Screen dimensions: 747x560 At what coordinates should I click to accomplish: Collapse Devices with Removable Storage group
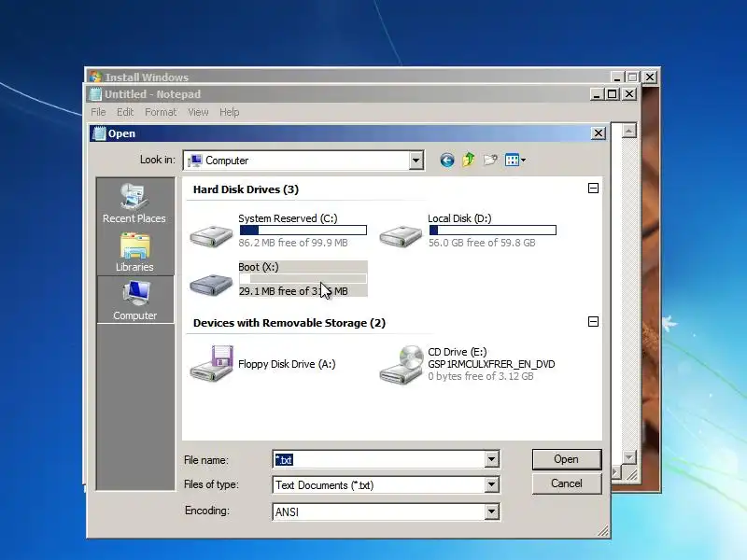[x=593, y=321]
